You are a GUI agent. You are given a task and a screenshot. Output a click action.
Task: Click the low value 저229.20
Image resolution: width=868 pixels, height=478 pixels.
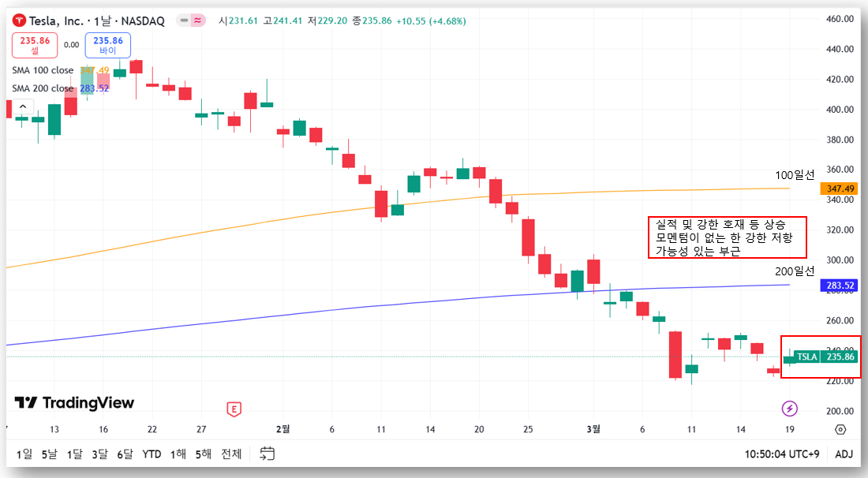pyautogui.click(x=327, y=21)
